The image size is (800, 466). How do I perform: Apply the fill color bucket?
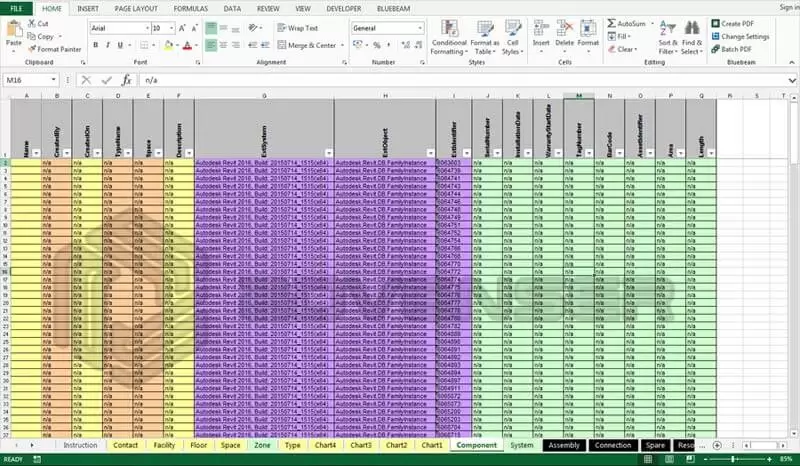click(x=168, y=45)
